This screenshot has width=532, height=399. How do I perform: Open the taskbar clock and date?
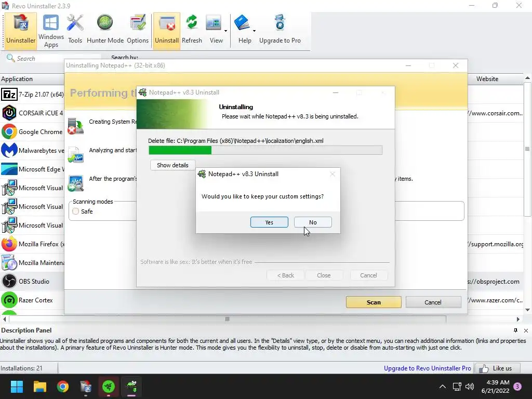(x=495, y=387)
